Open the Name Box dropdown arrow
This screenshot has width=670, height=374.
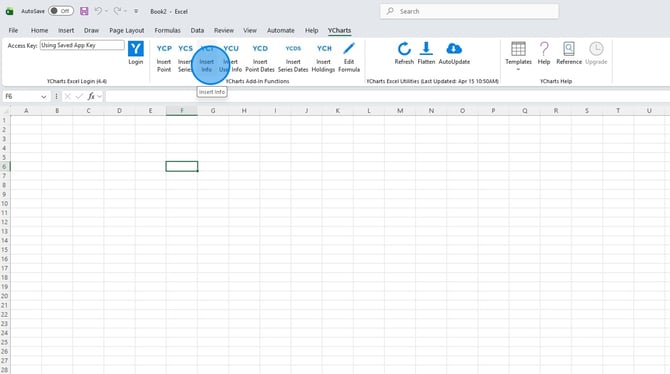[44, 97]
